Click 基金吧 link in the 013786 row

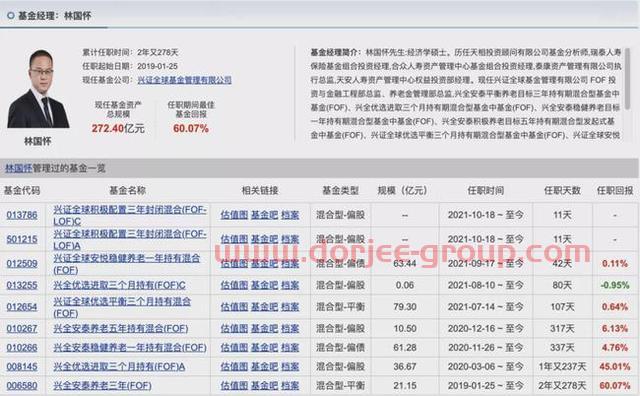click(264, 215)
